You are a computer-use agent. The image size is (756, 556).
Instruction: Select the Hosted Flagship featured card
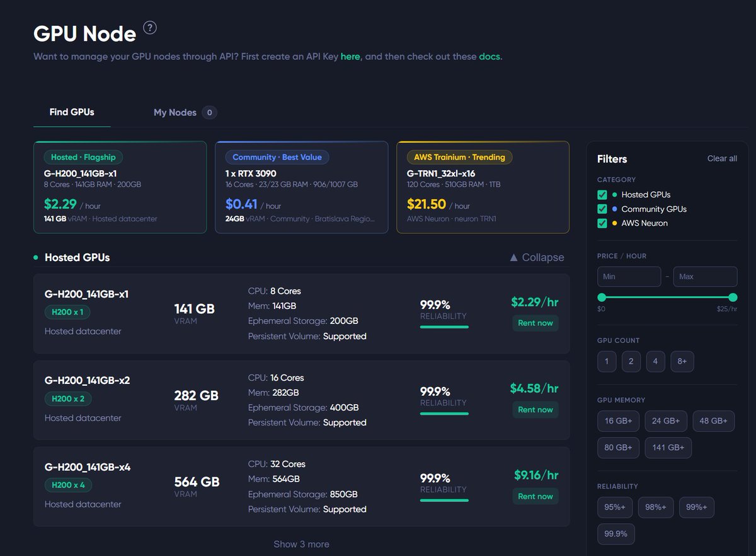(x=120, y=187)
